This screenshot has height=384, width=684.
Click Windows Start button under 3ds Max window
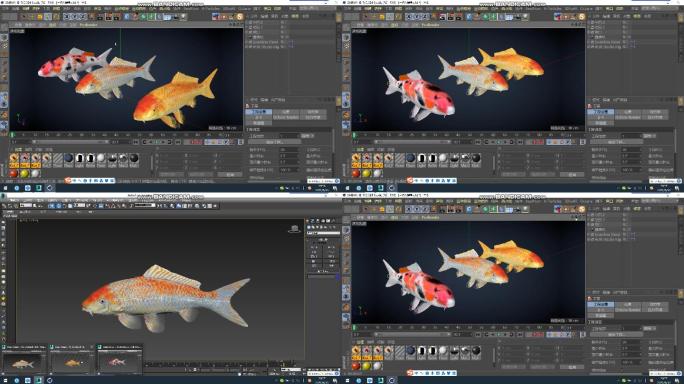[6, 381]
